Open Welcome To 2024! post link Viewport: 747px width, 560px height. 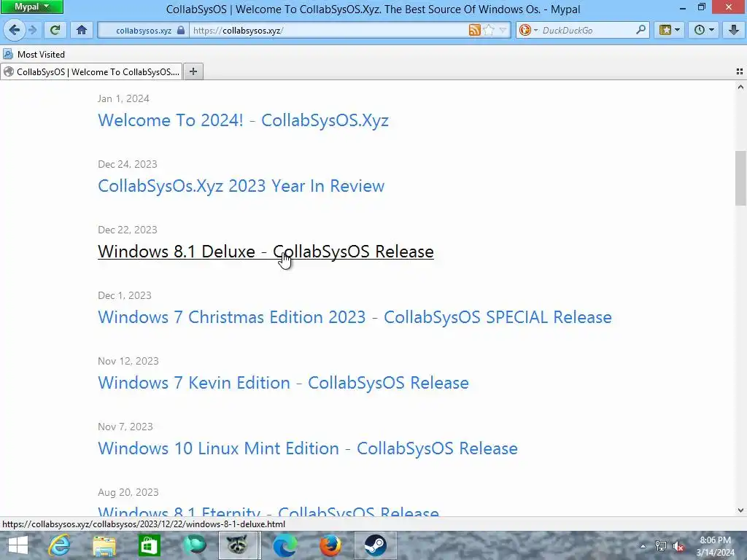243,120
